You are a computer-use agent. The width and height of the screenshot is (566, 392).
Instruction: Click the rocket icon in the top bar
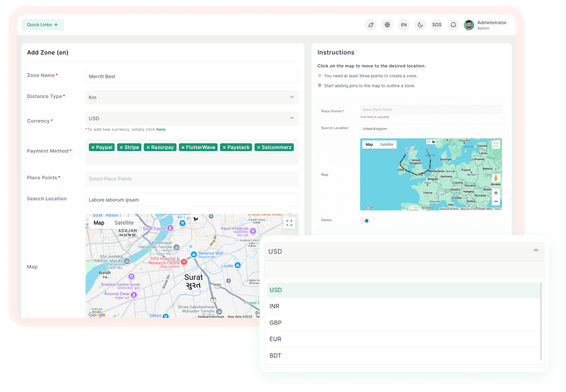click(371, 25)
